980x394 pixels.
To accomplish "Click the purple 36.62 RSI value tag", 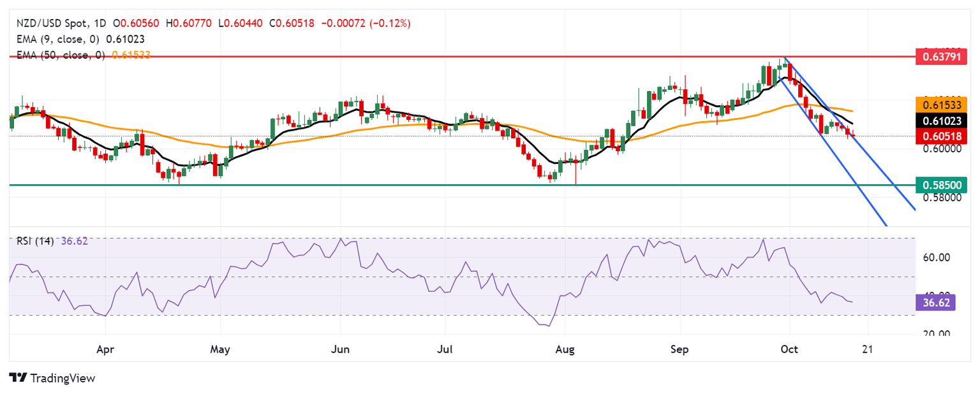I will point(935,302).
